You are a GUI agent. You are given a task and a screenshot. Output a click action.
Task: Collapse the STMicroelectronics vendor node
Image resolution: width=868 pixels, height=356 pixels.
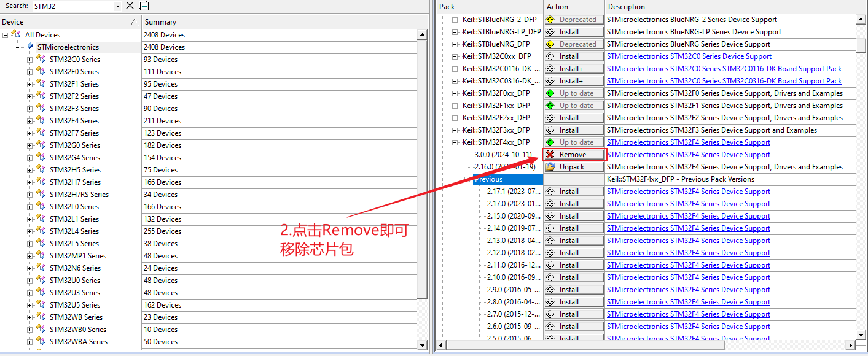pyautogui.click(x=18, y=47)
